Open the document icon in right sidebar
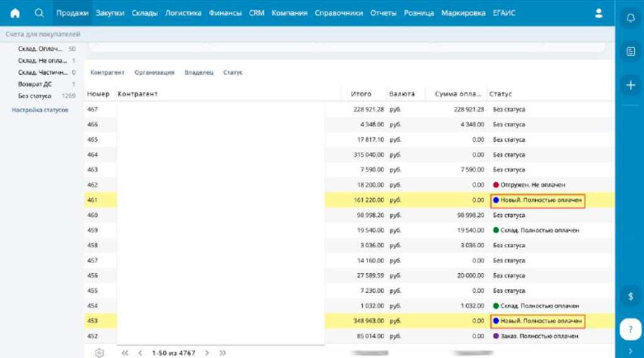This screenshot has height=358, width=644. tap(630, 52)
